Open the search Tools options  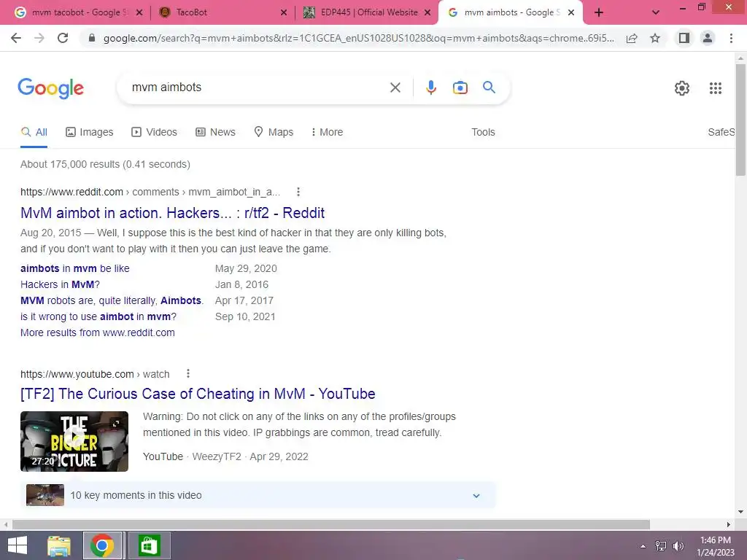tap(483, 132)
